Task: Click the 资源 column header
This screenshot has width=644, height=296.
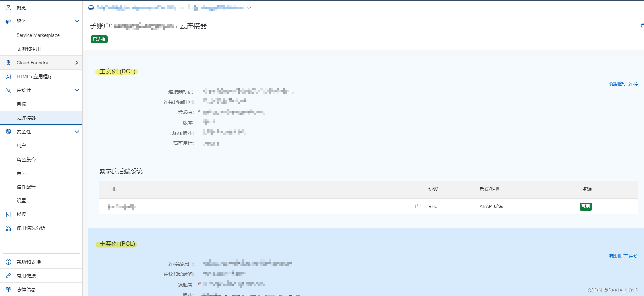Action: [587, 189]
